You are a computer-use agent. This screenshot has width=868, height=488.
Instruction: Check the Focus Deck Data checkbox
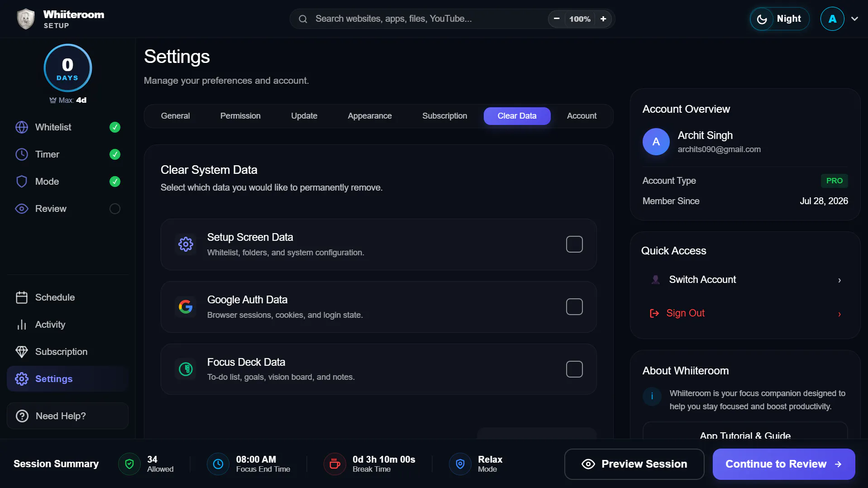click(x=574, y=369)
